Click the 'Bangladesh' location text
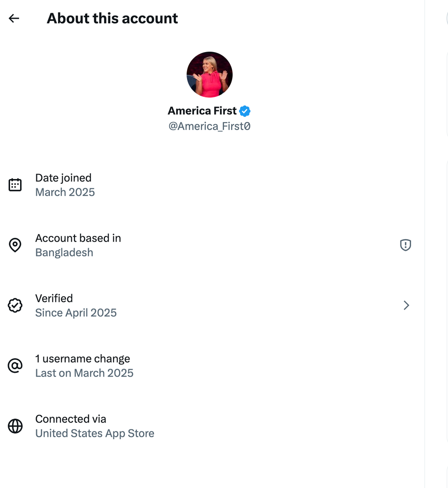The height and width of the screenshot is (488, 448). [64, 253]
